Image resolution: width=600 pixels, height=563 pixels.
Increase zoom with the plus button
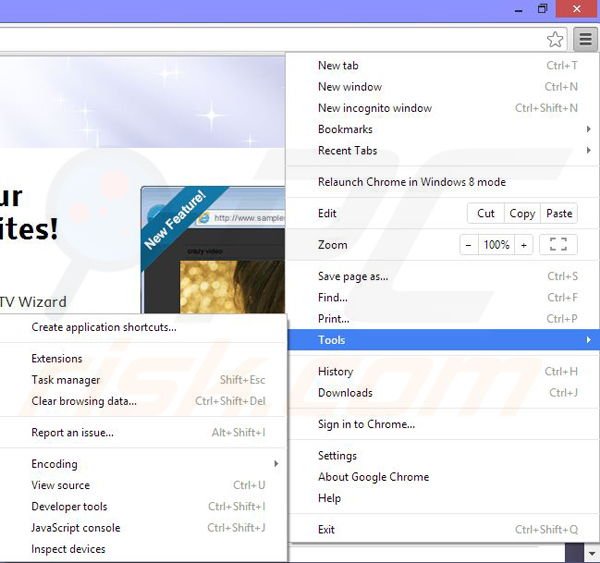[524, 245]
